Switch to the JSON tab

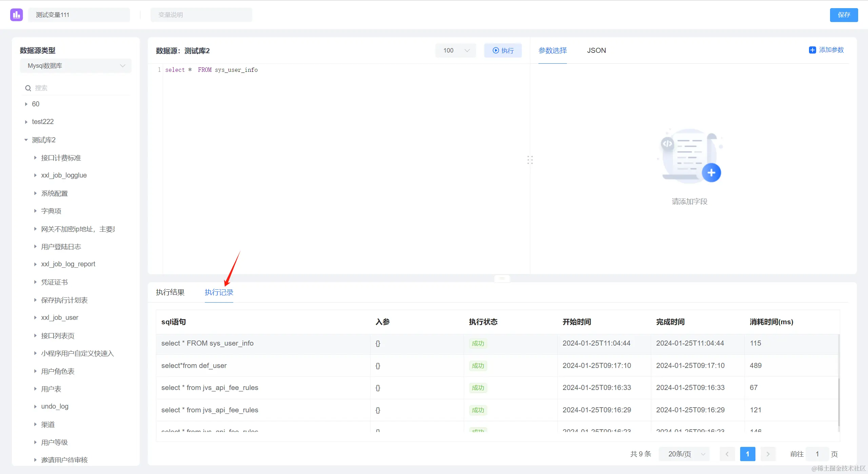point(596,50)
